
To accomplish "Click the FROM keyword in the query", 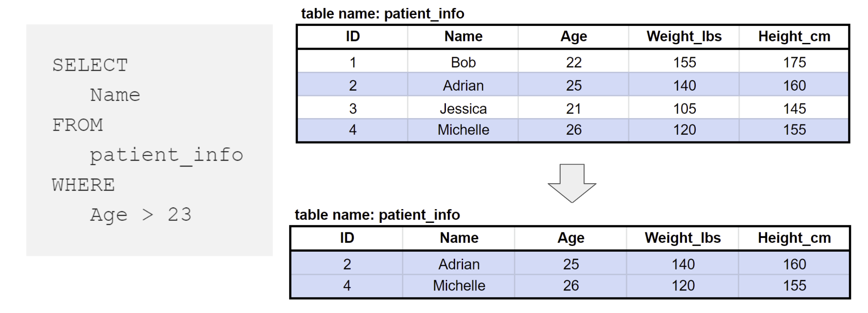I will pyautogui.click(x=78, y=125).
